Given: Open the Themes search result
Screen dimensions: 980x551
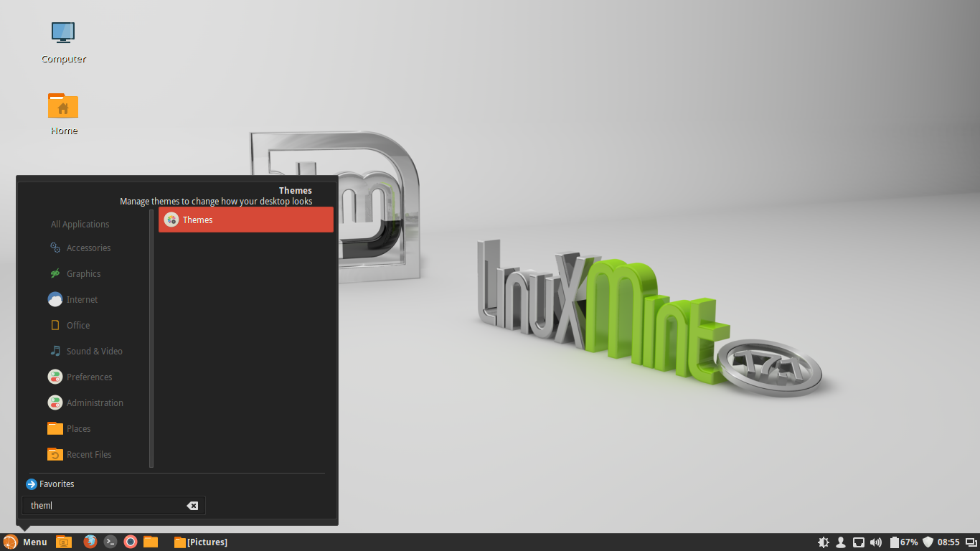Looking at the screenshot, I should (x=246, y=220).
